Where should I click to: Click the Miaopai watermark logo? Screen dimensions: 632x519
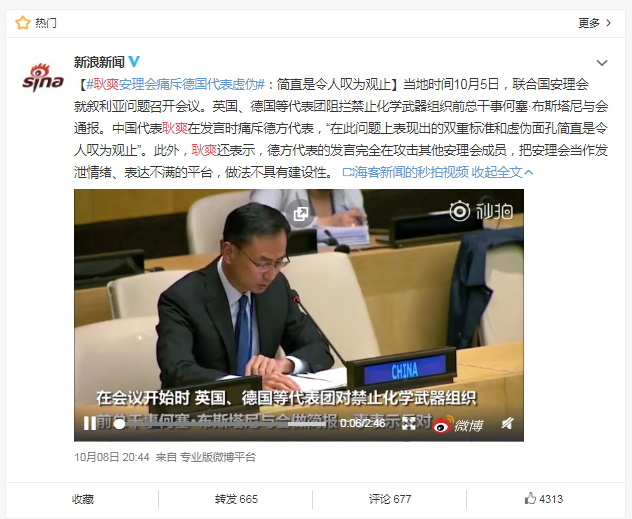point(481,211)
